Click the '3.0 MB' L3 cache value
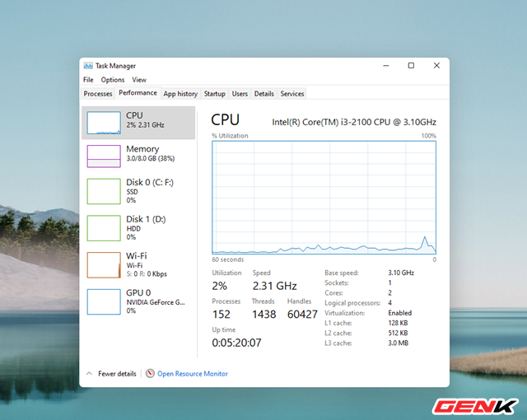Viewport: 527px width, 420px height. (x=399, y=343)
